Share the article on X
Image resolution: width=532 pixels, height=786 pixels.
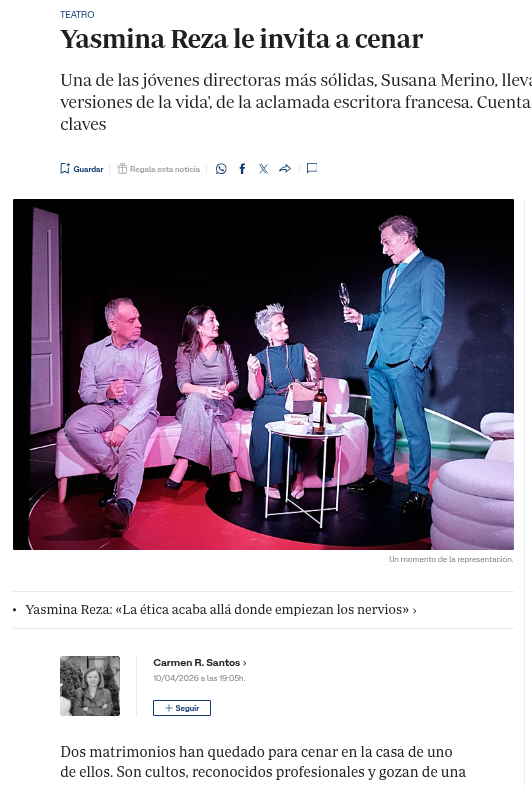coord(263,169)
